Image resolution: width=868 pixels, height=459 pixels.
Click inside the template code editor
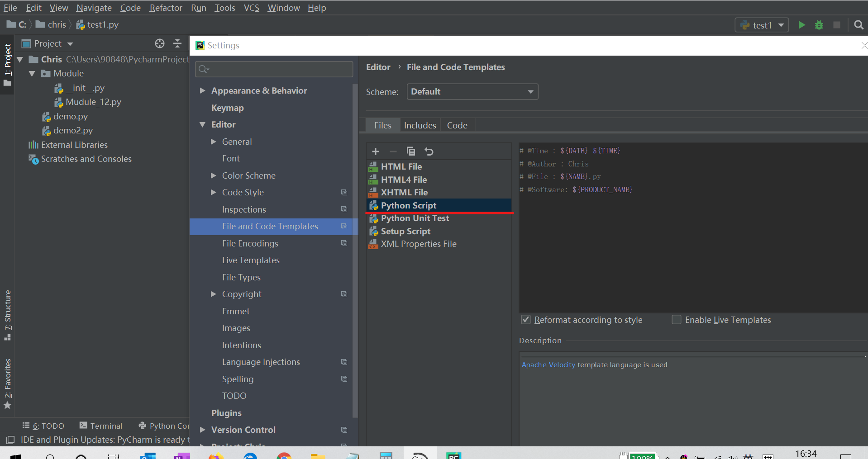coord(693,228)
